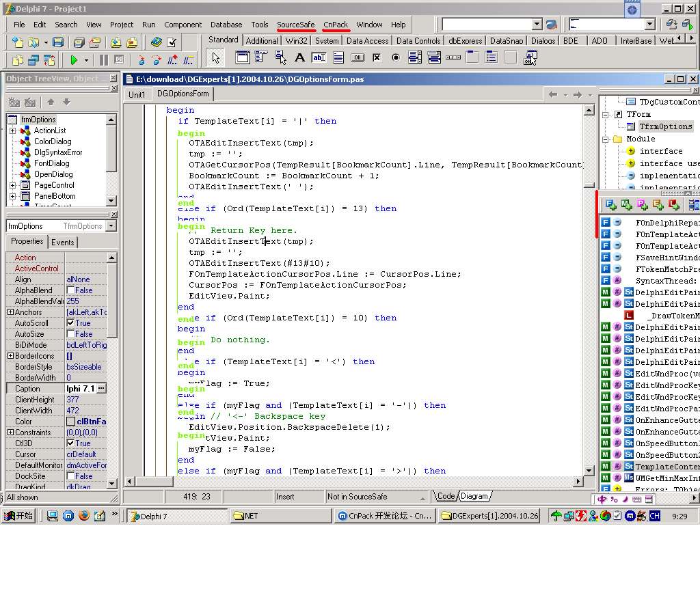The width and height of the screenshot is (700, 591).
Task: Switch to Unit1 editor tab
Action: [137, 94]
